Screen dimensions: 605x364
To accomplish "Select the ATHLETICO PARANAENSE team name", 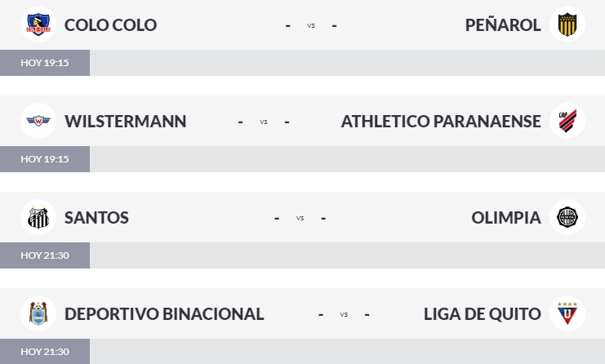I will point(441,122).
